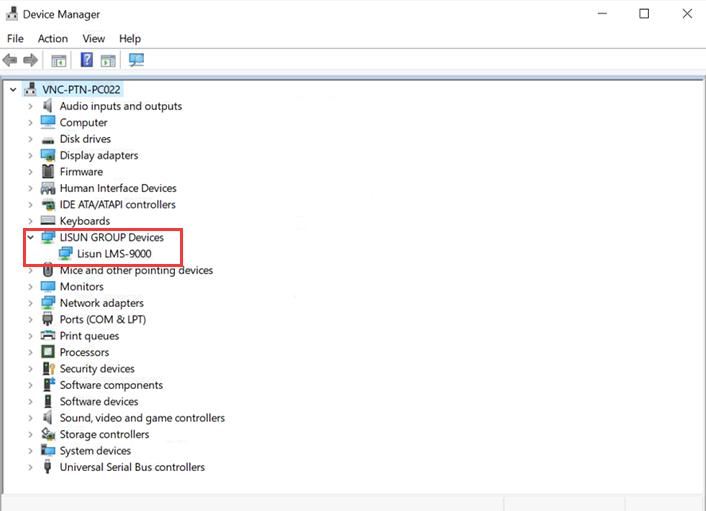Expand the Sound, video and game controllers node
Screen dimensions: 706x511
31,418
